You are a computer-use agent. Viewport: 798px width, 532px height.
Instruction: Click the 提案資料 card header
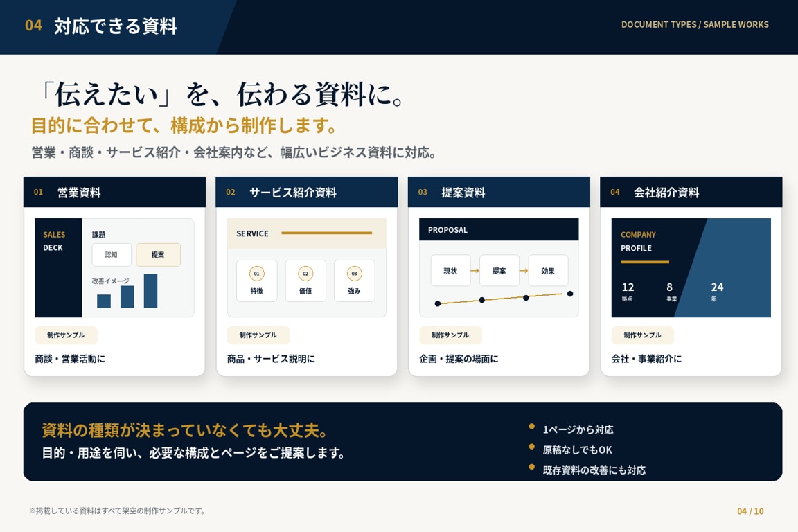coord(499,192)
